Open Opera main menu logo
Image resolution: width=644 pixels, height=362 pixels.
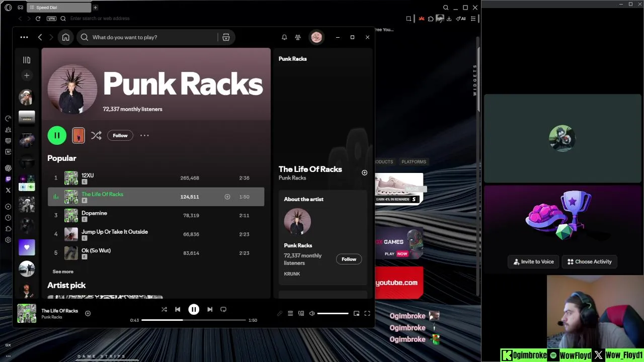[x=8, y=8]
